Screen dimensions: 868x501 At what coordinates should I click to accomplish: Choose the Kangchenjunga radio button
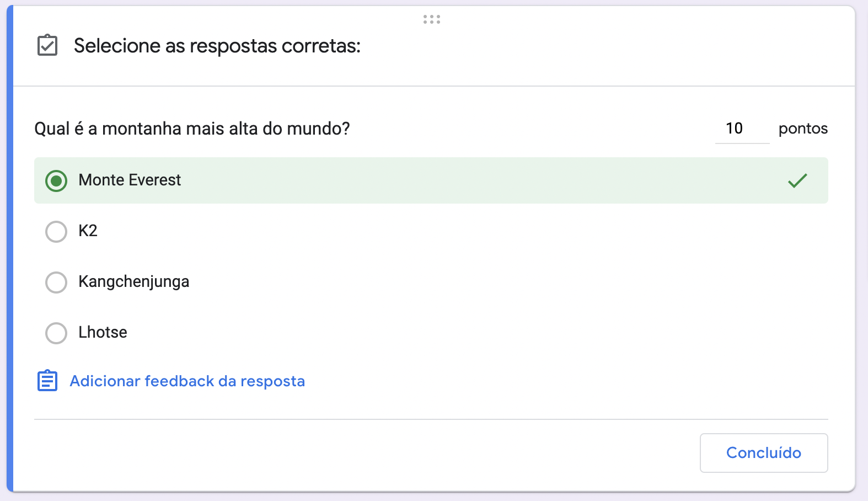[56, 283]
